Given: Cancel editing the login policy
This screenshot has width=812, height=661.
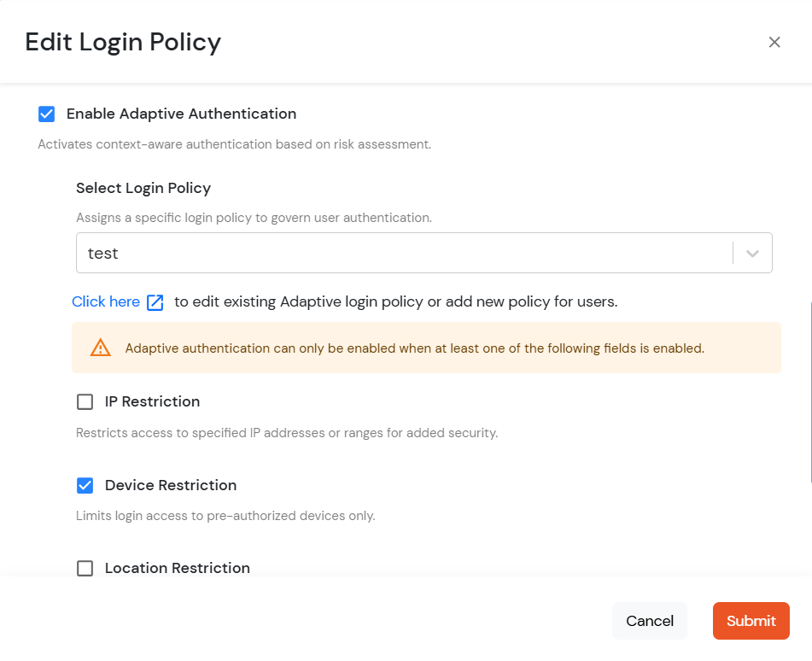Looking at the screenshot, I should pyautogui.click(x=649, y=621).
